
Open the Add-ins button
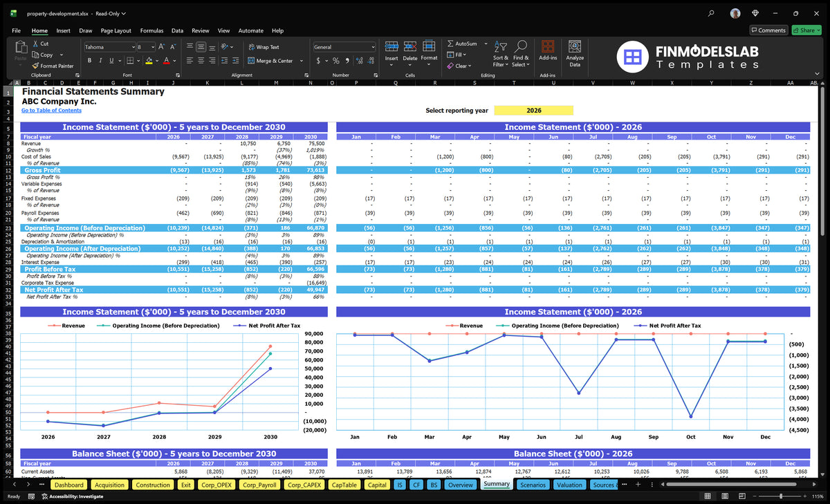548,50
